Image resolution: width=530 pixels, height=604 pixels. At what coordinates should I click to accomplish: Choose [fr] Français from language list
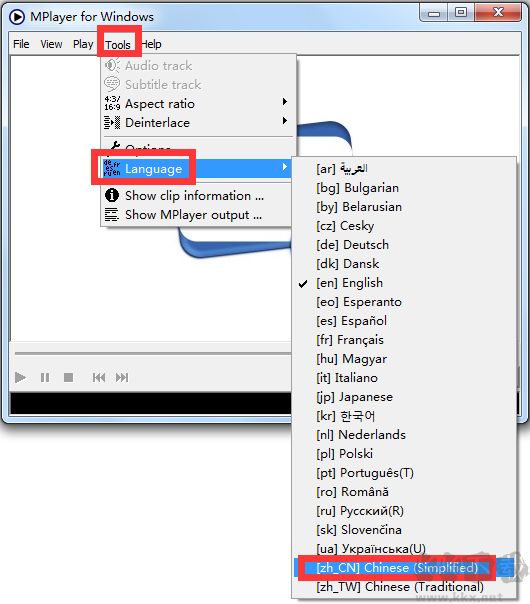404,340
